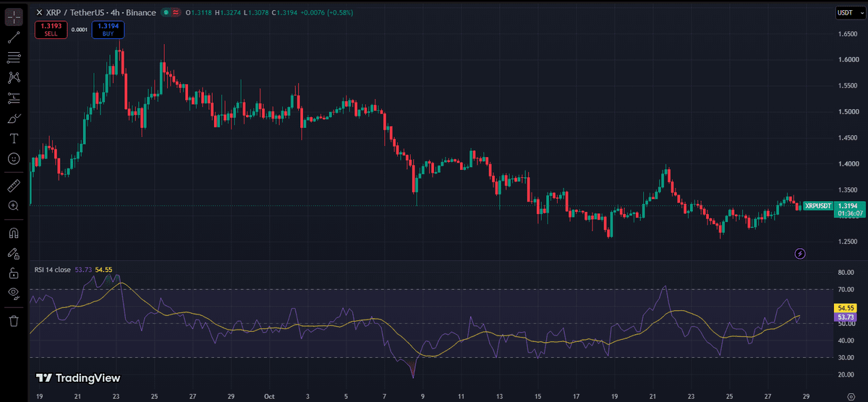
Task: Select the ruler measure tool
Action: [14, 186]
